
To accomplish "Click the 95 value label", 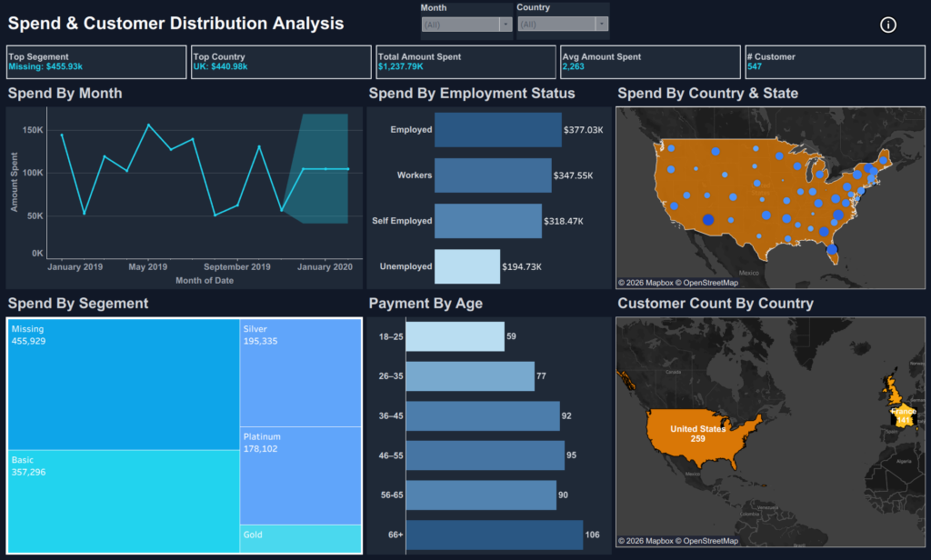I will [x=571, y=455].
